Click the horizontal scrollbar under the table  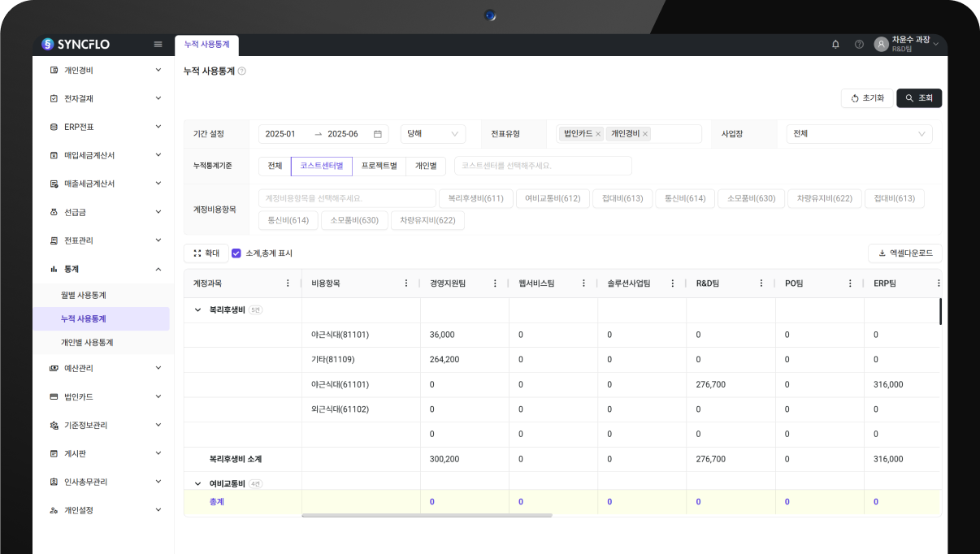(x=427, y=515)
